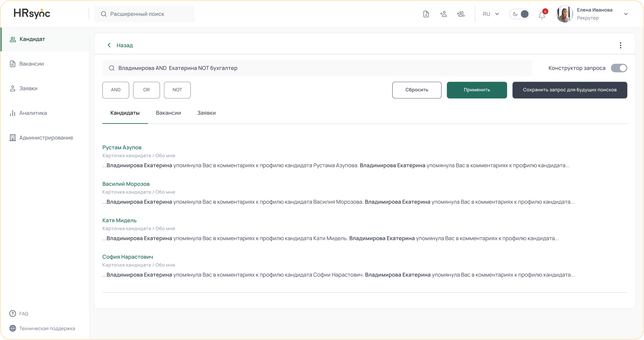
Task: Click the Администрирование building icon
Action: [13, 138]
